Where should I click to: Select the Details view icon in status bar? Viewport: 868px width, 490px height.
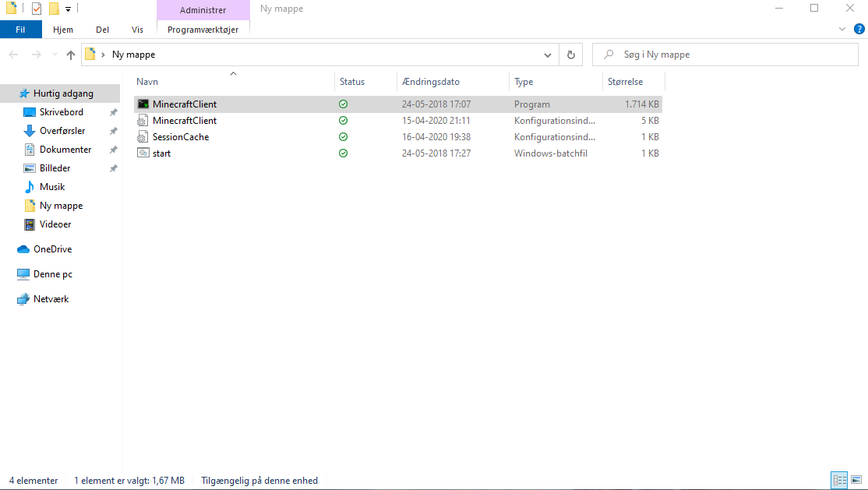coord(839,480)
